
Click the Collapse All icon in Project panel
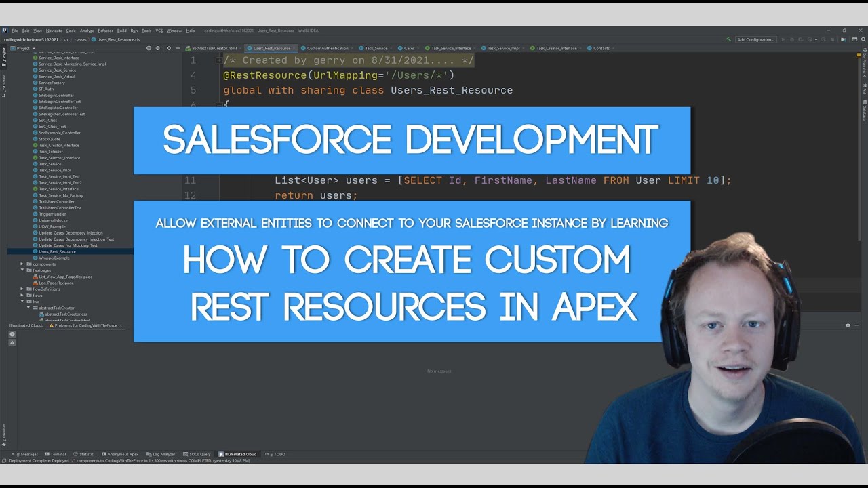coord(158,48)
